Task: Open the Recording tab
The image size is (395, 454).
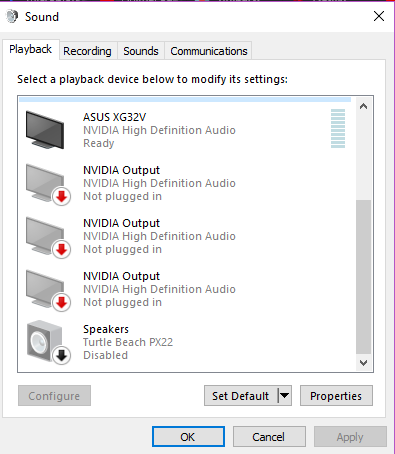Action: click(87, 51)
